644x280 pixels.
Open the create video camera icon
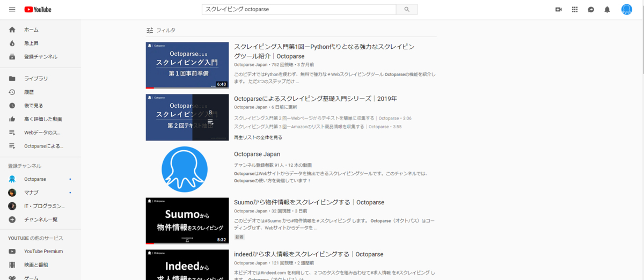[558, 9]
